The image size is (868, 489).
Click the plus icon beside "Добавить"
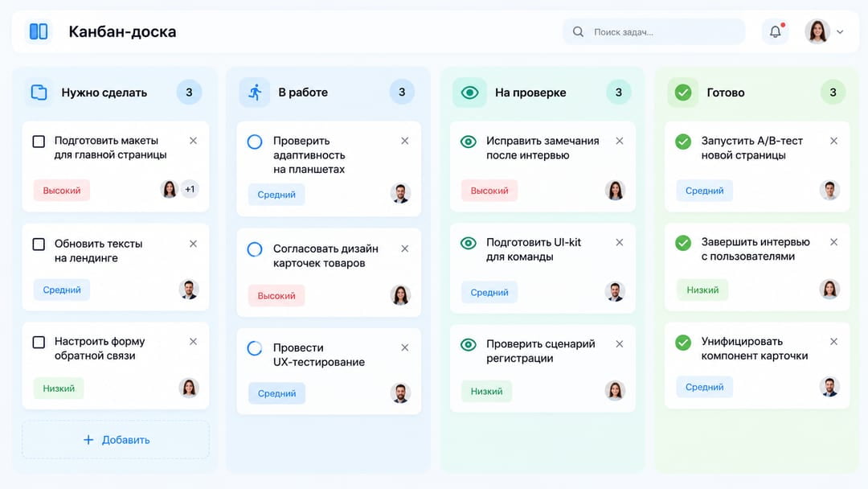coord(88,440)
